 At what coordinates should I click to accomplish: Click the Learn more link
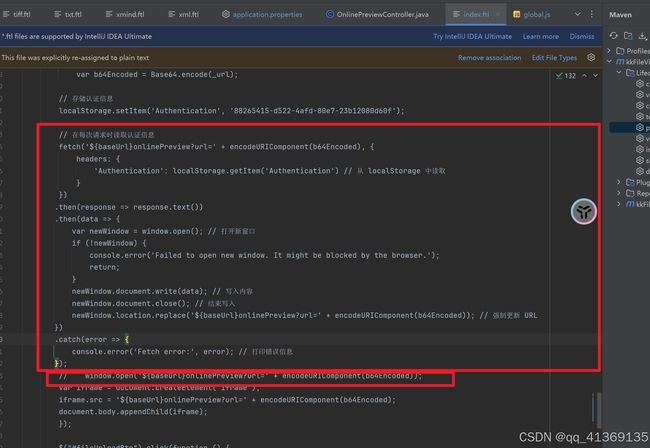pos(541,36)
